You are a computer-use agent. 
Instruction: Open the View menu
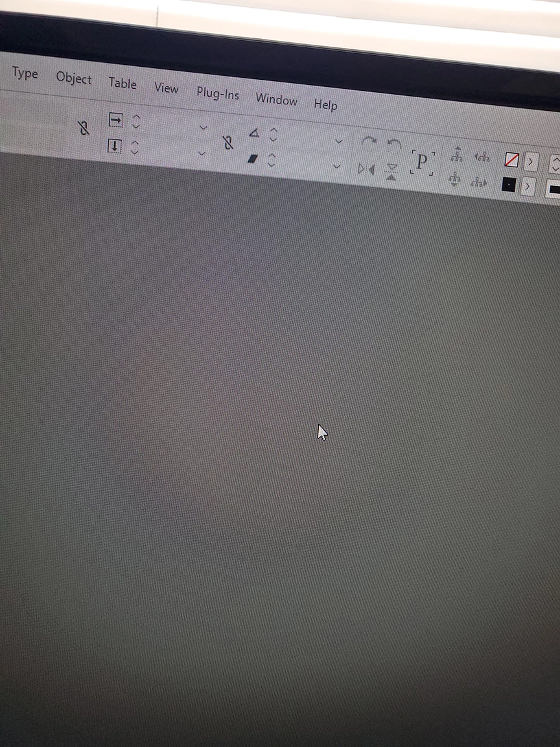coord(166,88)
